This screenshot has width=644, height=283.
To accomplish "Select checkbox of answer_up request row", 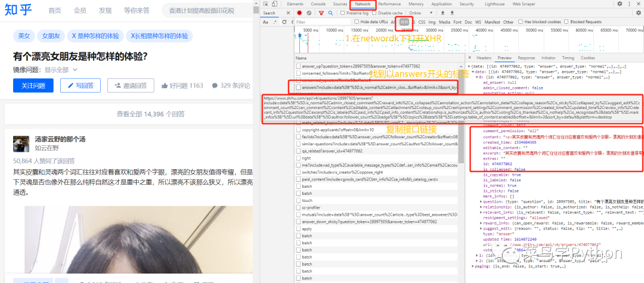I will click(298, 66).
